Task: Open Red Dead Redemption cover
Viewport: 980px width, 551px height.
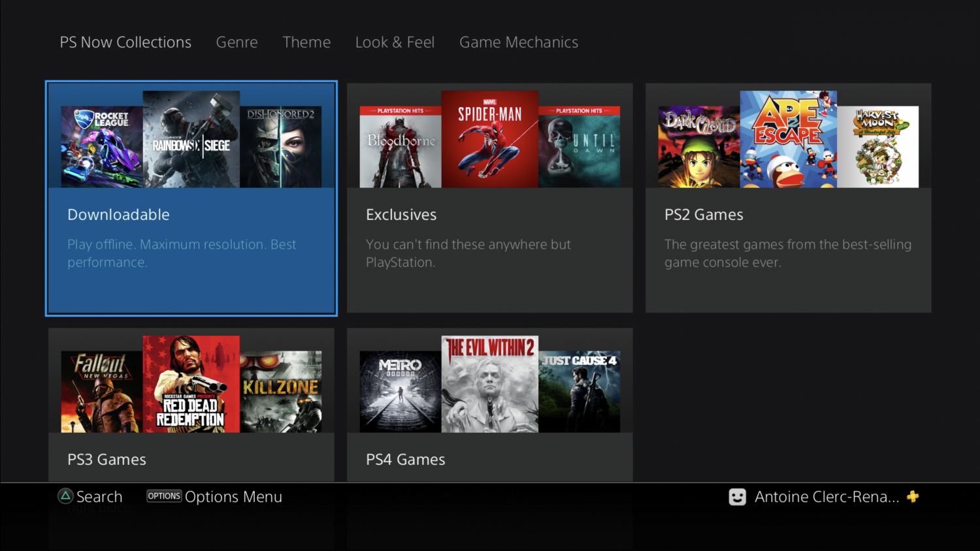Action: click(191, 384)
